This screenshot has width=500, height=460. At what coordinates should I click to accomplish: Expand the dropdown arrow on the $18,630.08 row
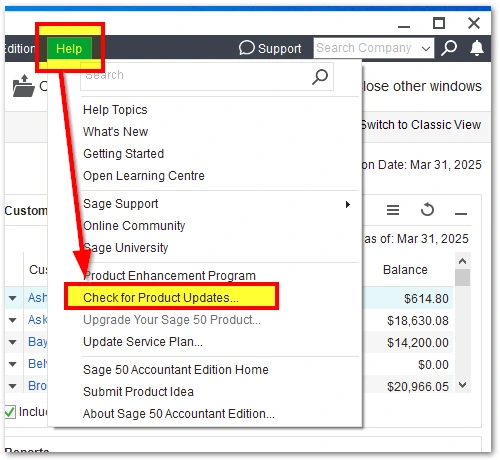[13, 320]
